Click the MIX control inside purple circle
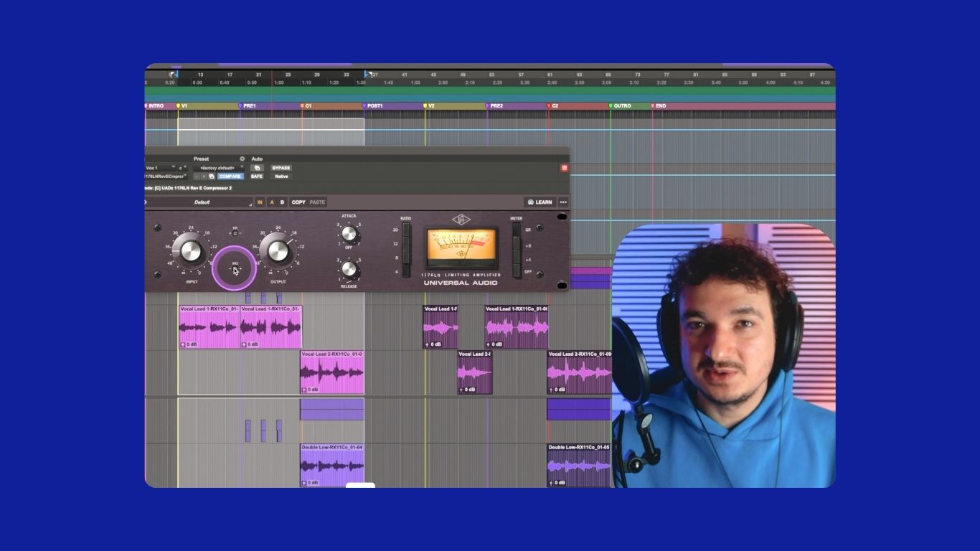The width and height of the screenshot is (980, 551). click(x=235, y=268)
